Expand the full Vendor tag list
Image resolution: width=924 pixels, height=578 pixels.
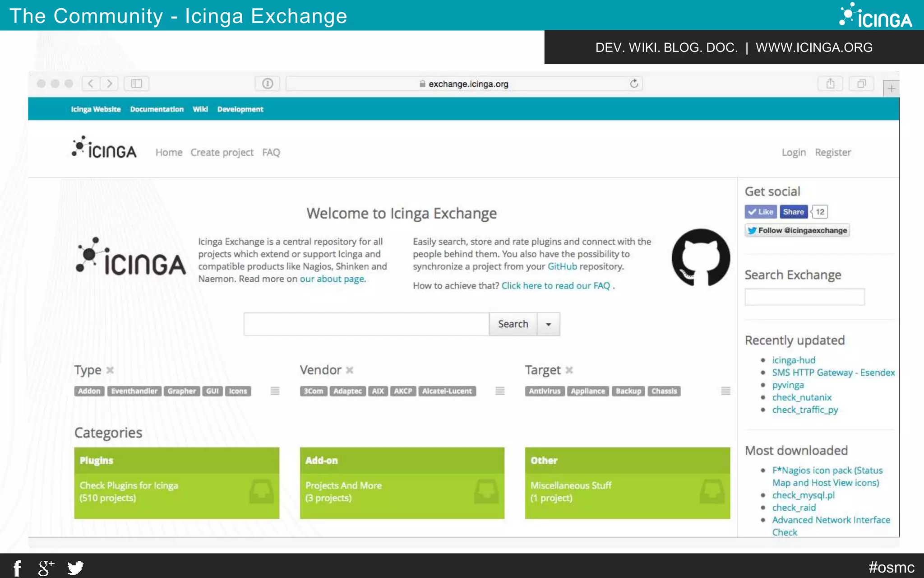[500, 391]
